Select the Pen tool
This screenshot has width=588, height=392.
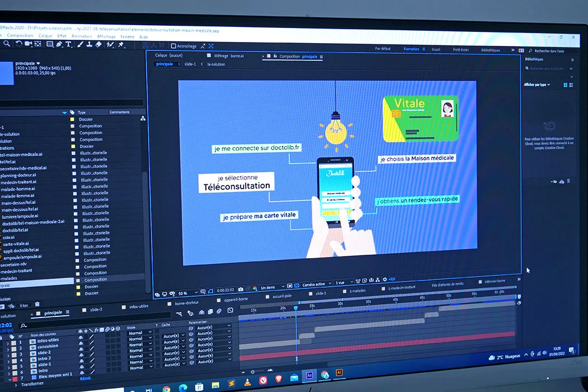pyautogui.click(x=59, y=44)
